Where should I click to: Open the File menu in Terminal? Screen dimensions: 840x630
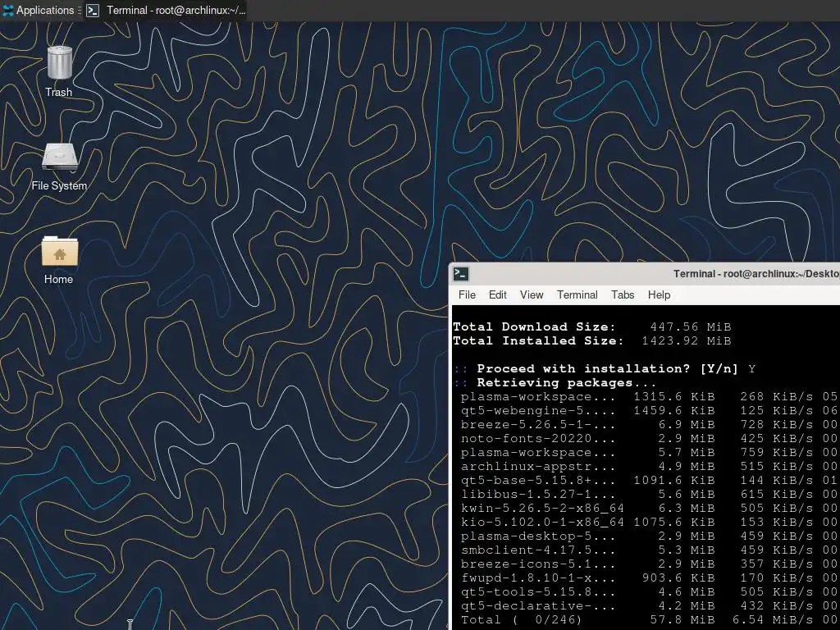click(x=467, y=294)
